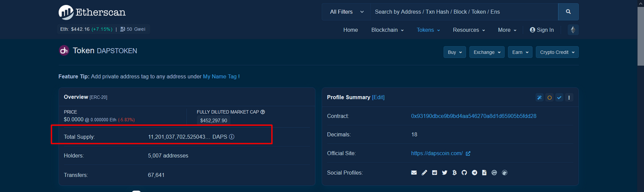Open the contract address 0x93190dbce9... link

[x=474, y=116]
